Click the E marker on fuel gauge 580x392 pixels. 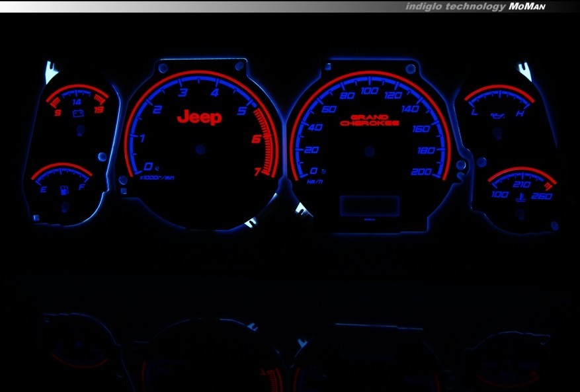pos(44,190)
